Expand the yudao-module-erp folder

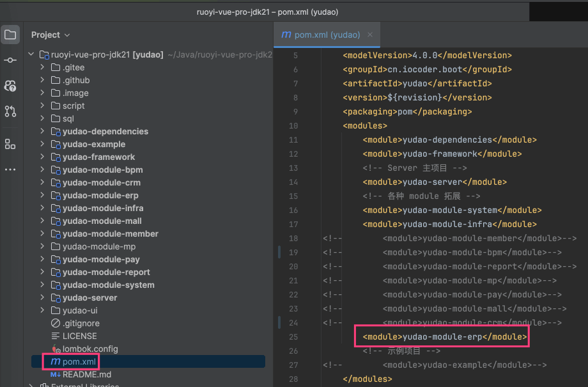point(42,196)
